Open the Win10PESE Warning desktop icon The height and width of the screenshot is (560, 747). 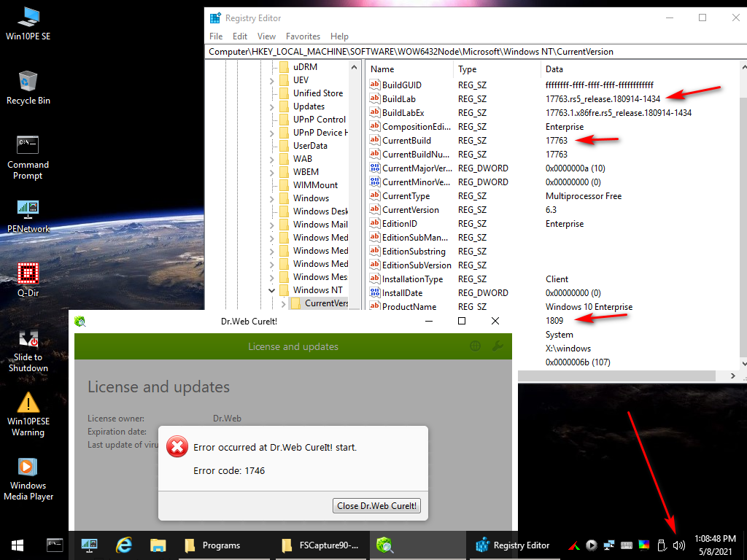tap(28, 414)
